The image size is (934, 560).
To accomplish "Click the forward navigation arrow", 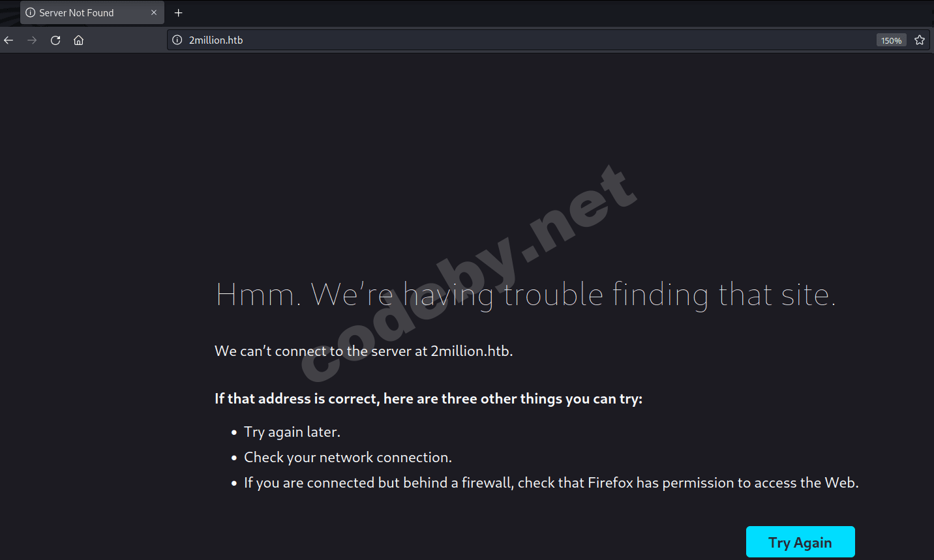I will (32, 40).
